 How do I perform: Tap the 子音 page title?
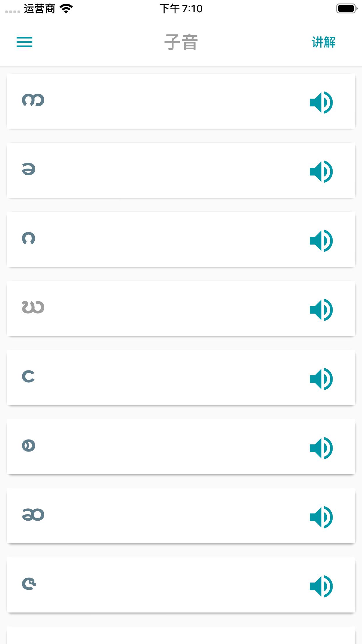point(181,42)
